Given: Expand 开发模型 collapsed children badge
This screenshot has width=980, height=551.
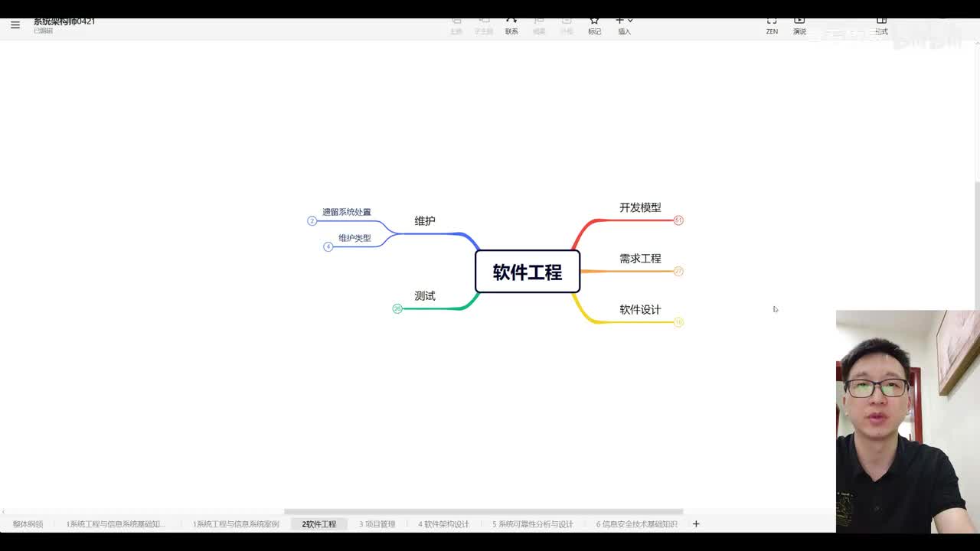Looking at the screenshot, I should coord(678,220).
